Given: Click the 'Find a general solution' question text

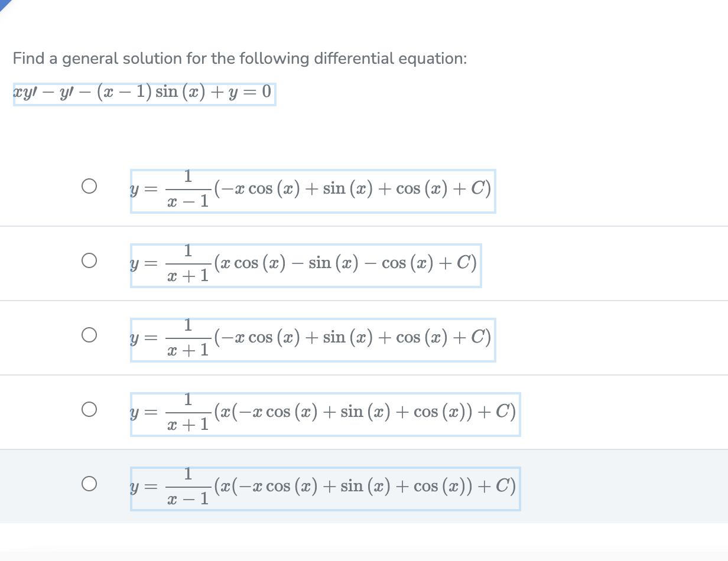Looking at the screenshot, I should point(239,58).
